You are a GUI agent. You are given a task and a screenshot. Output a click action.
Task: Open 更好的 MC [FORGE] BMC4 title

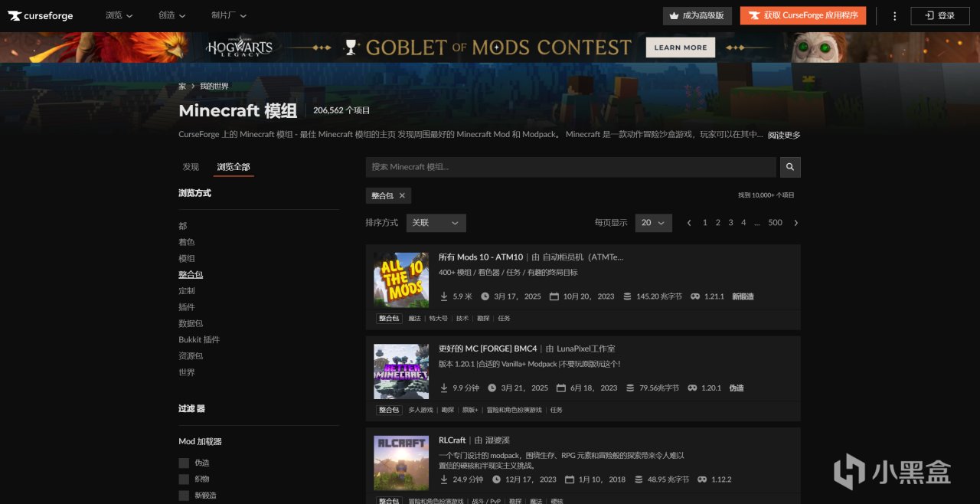488,349
